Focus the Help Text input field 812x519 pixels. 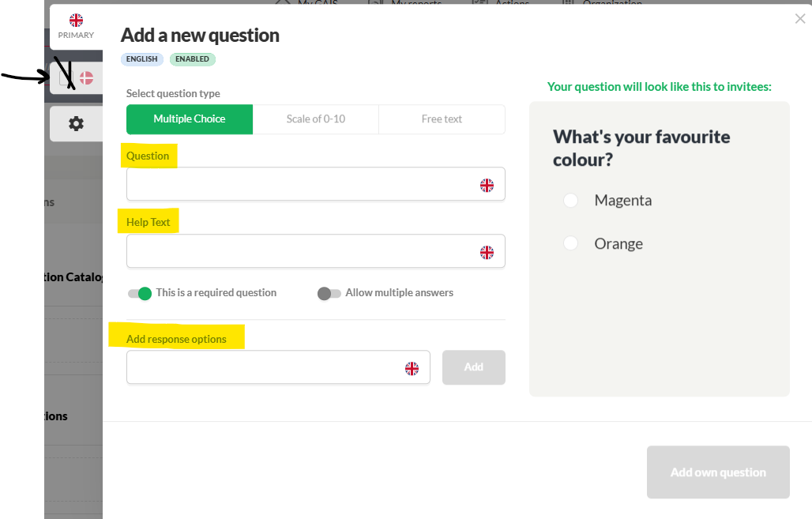[x=316, y=251]
